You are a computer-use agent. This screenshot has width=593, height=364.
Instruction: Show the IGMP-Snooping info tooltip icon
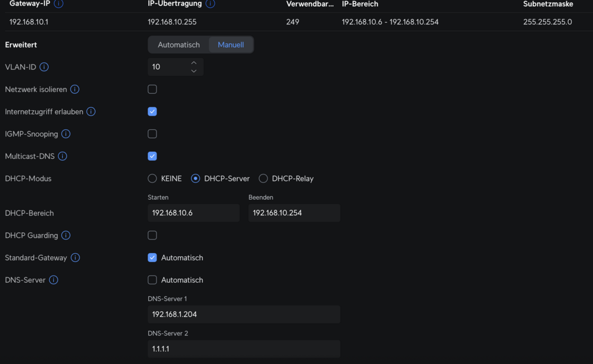pyautogui.click(x=66, y=134)
